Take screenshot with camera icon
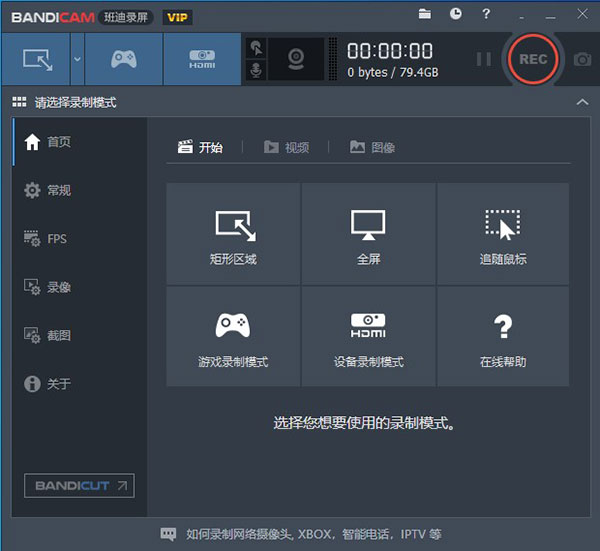This screenshot has height=551, width=600. pos(582,59)
